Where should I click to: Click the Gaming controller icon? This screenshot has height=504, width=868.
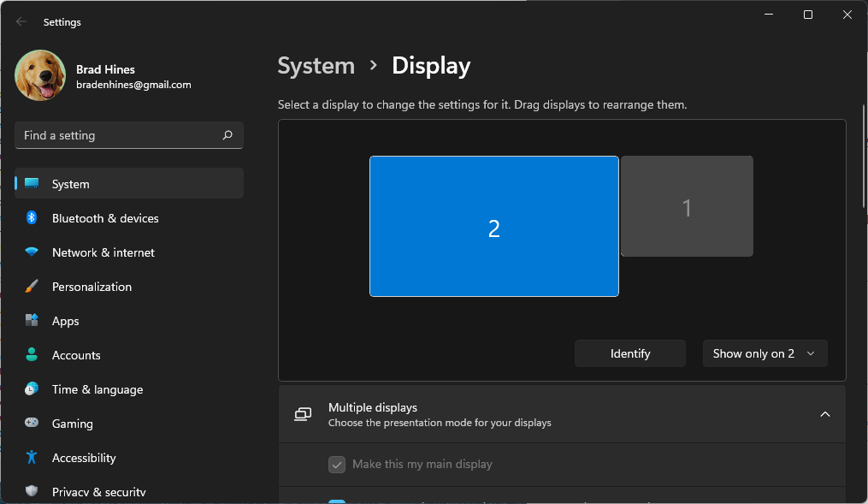[32, 424]
